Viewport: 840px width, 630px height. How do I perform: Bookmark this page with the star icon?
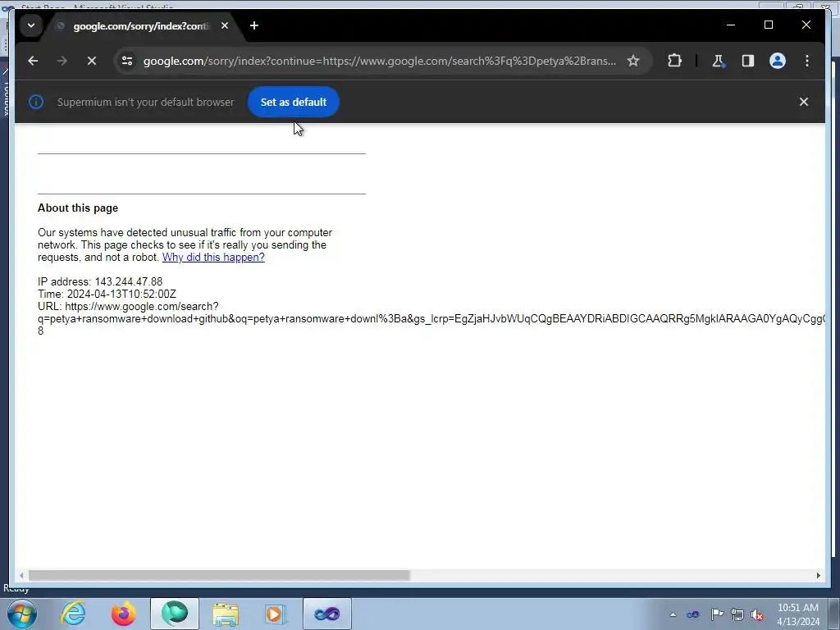[633, 61]
